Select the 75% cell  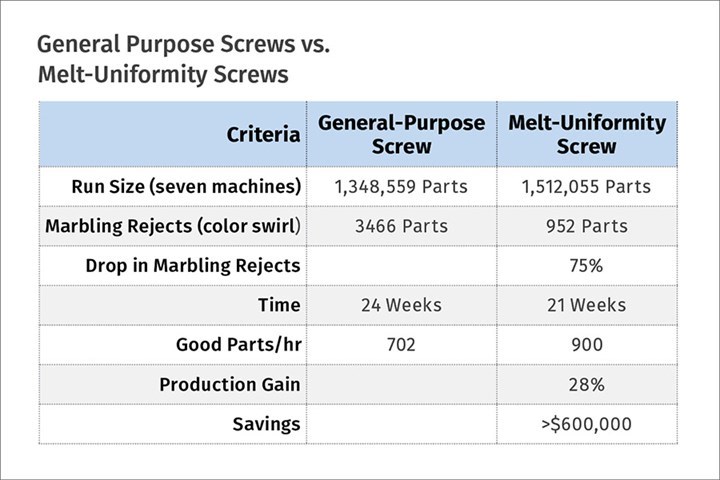point(586,265)
